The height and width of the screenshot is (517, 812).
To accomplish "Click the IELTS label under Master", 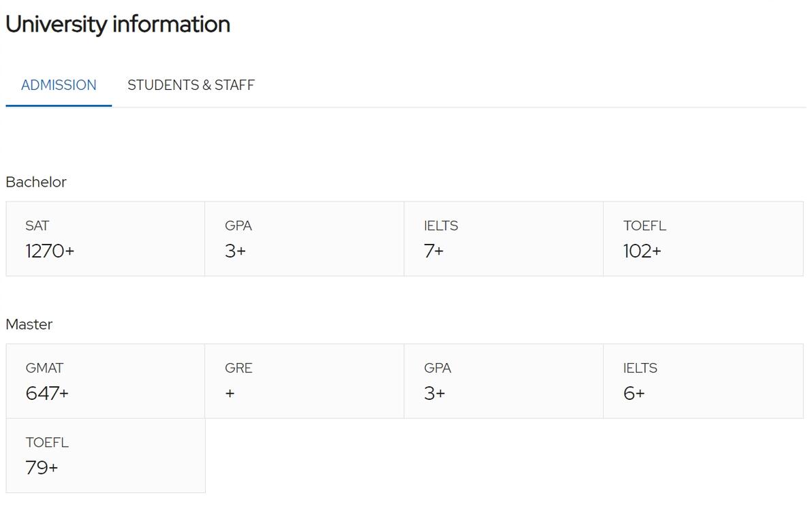I will (x=640, y=368).
